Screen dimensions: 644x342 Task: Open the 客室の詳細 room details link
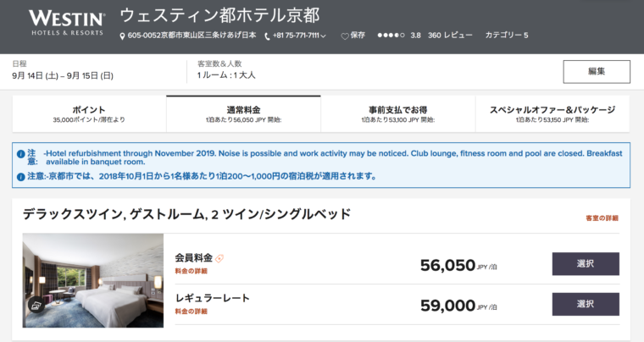[602, 218]
